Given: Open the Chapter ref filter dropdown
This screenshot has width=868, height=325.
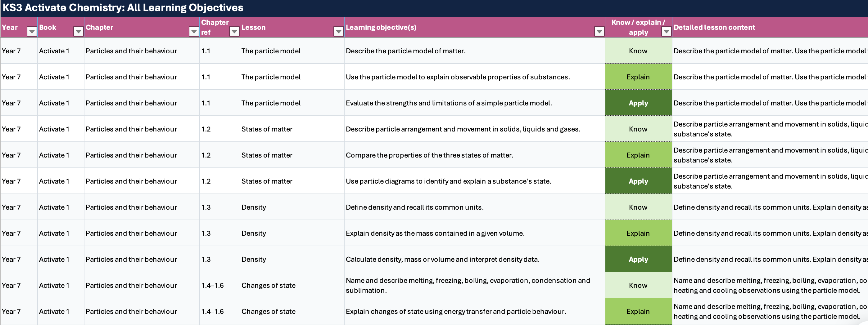Looking at the screenshot, I should pos(234,32).
